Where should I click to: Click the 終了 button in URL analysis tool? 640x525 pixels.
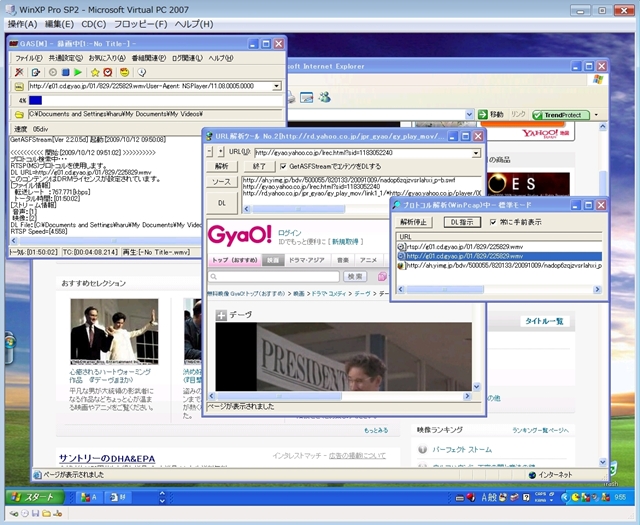(259, 166)
